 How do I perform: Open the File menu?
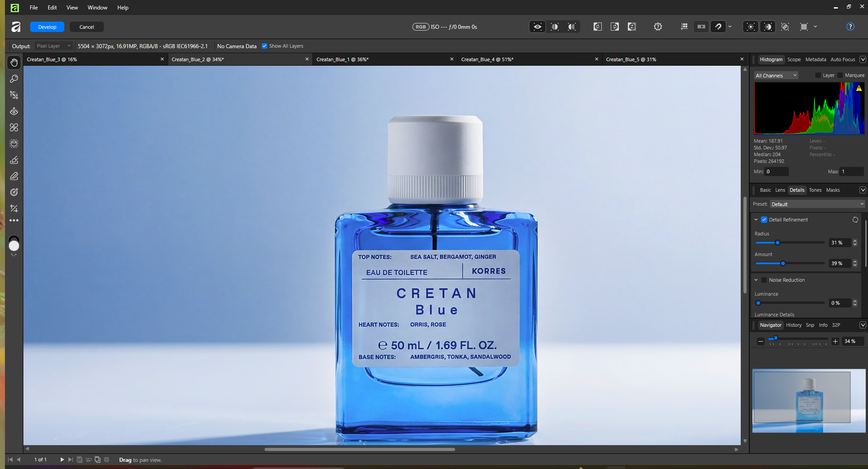[34, 8]
